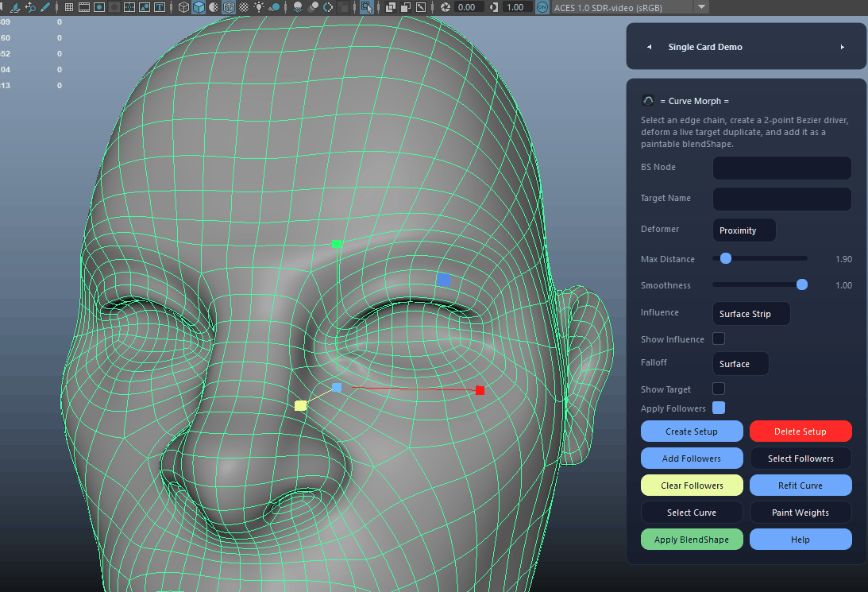This screenshot has height=592, width=868.
Task: Switch to wireframe display mode
Action: (x=183, y=7)
